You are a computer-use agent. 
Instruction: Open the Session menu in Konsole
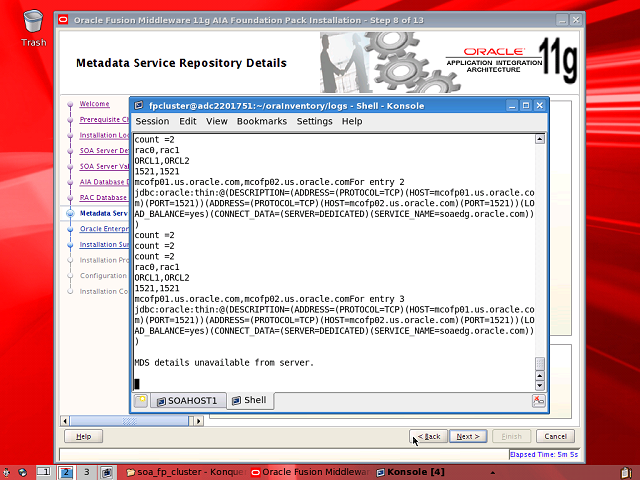coord(152,121)
